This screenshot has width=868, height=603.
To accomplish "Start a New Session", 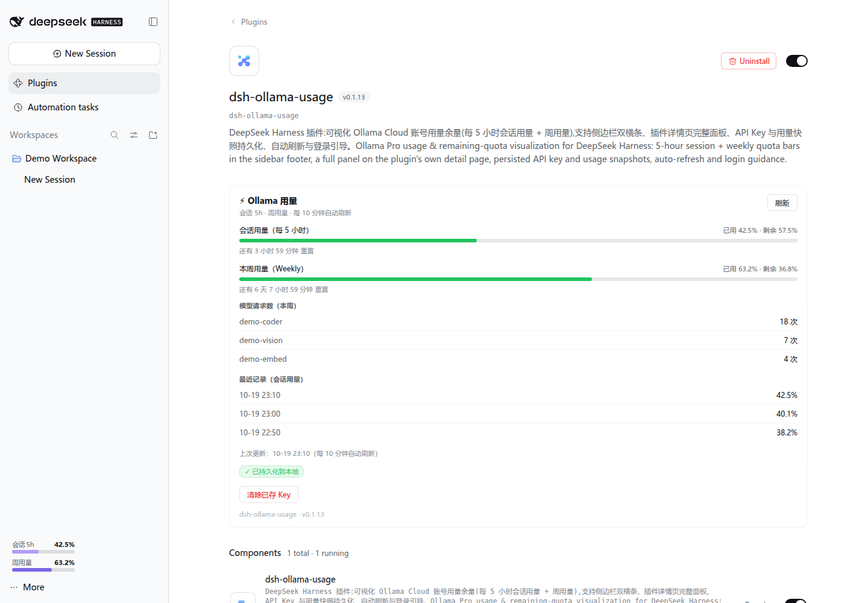I will click(x=84, y=54).
